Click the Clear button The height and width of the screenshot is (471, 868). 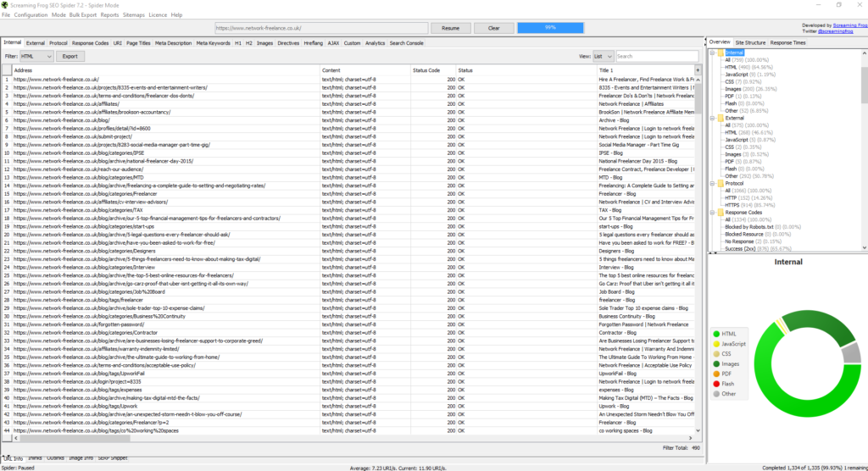click(494, 28)
